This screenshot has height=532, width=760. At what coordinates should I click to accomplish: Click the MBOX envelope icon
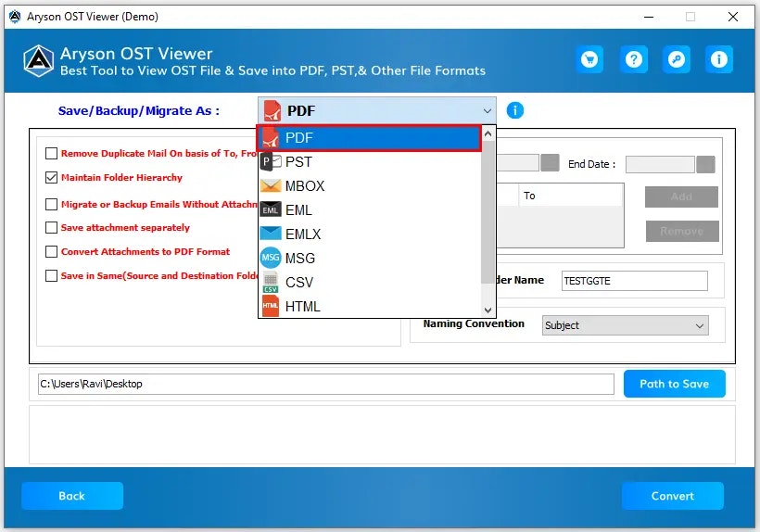coord(271,186)
